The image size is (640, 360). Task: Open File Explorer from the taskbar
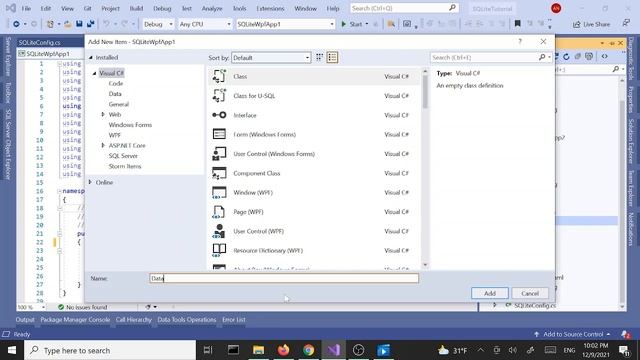pyautogui.click(x=258, y=350)
